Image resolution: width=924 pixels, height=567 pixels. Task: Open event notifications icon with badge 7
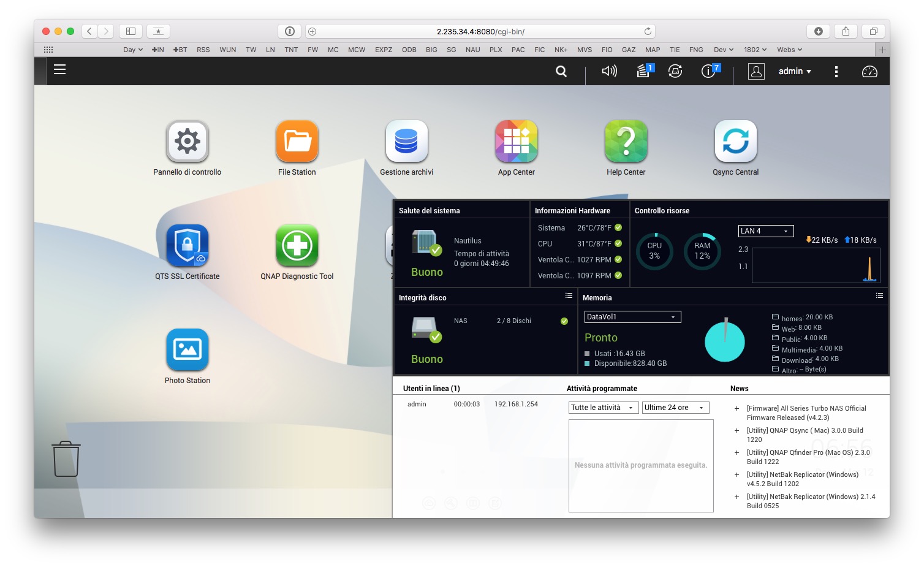710,70
